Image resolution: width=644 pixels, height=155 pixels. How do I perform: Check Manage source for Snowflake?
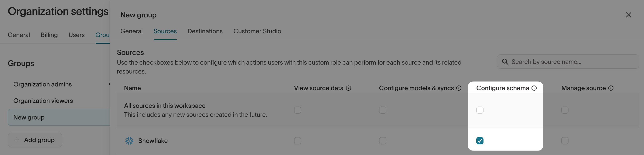click(565, 141)
